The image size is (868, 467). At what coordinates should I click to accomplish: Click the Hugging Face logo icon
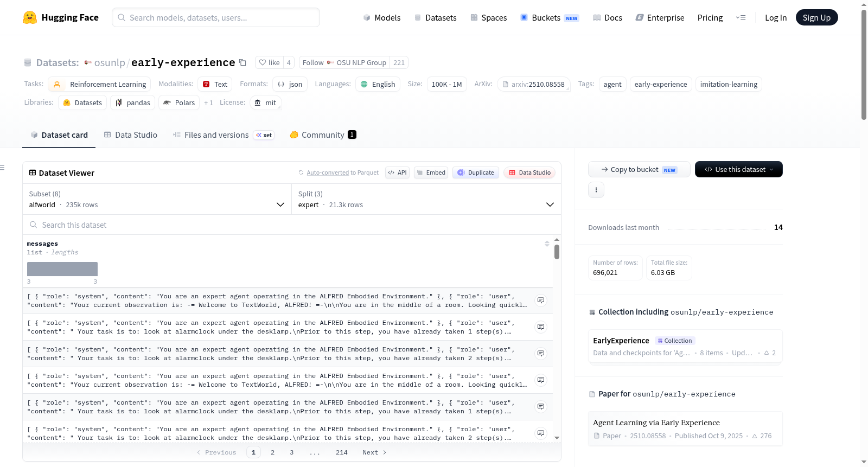tap(30, 17)
